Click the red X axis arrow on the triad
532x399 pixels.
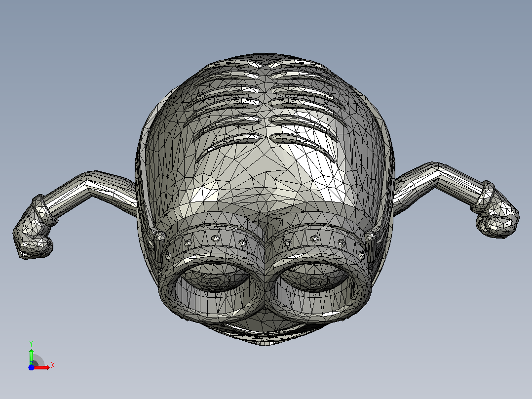tap(41, 367)
